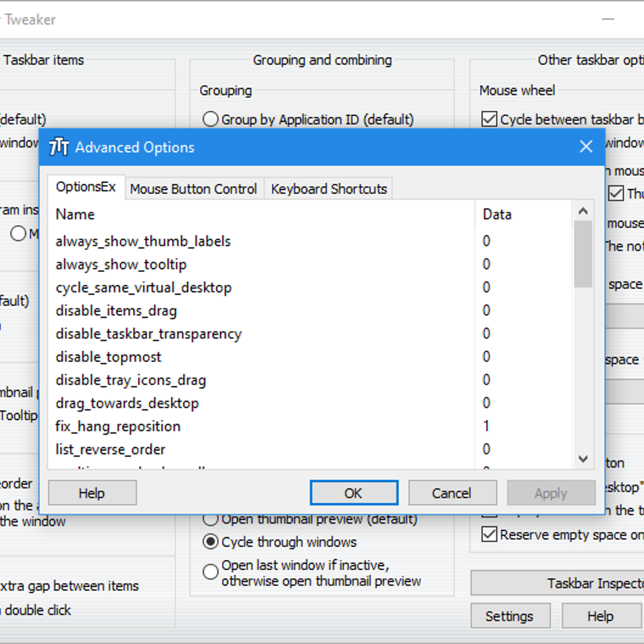
Task: Uncheck Reserve empty space on taskbar
Action: click(489, 535)
